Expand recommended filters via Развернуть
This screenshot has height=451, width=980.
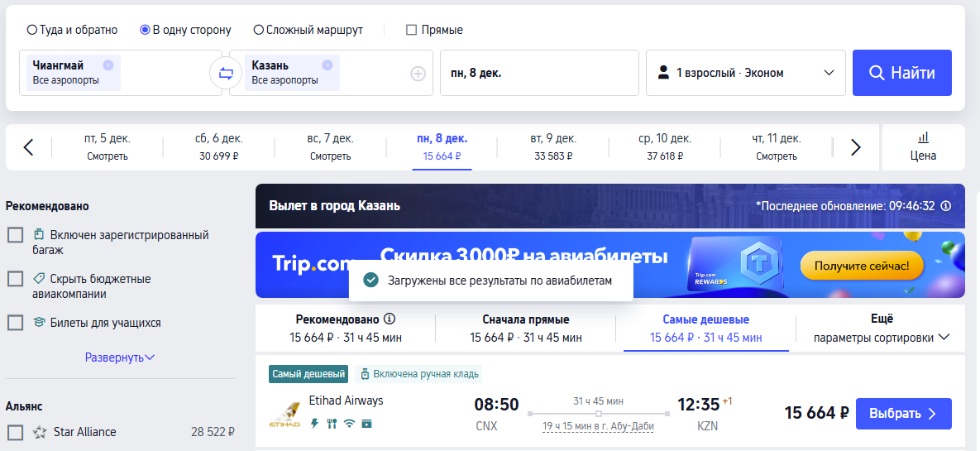tap(120, 357)
